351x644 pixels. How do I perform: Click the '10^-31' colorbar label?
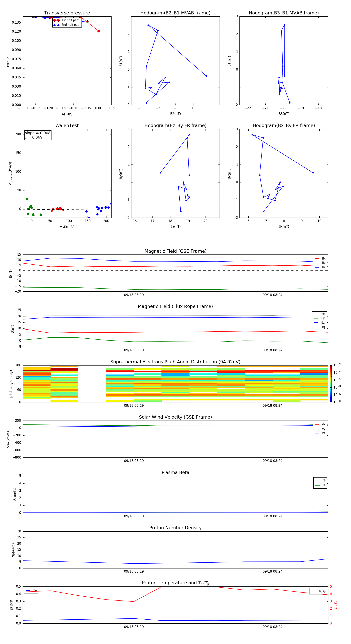[x=337, y=402]
